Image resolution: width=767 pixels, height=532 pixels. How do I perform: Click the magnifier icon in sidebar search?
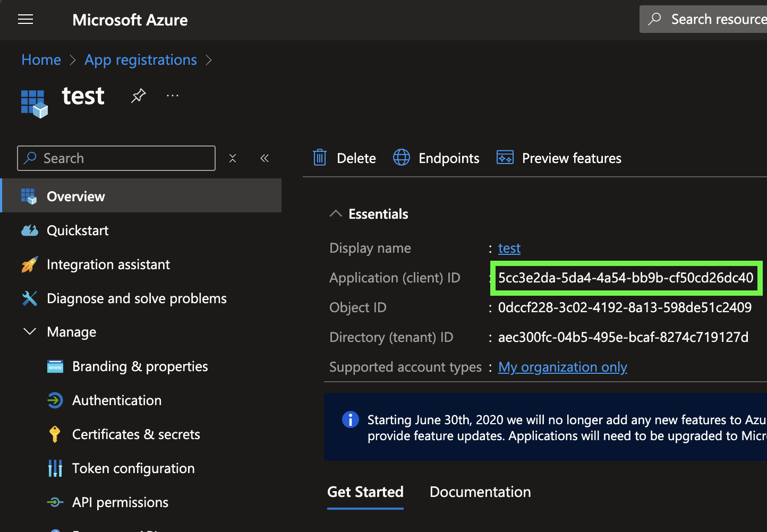[30, 158]
